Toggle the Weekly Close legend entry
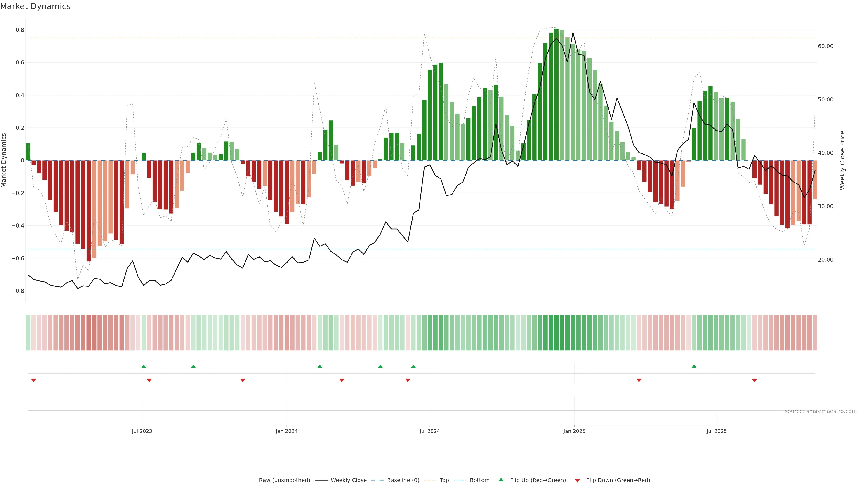Screen dimensions: 868x488 tap(348, 480)
